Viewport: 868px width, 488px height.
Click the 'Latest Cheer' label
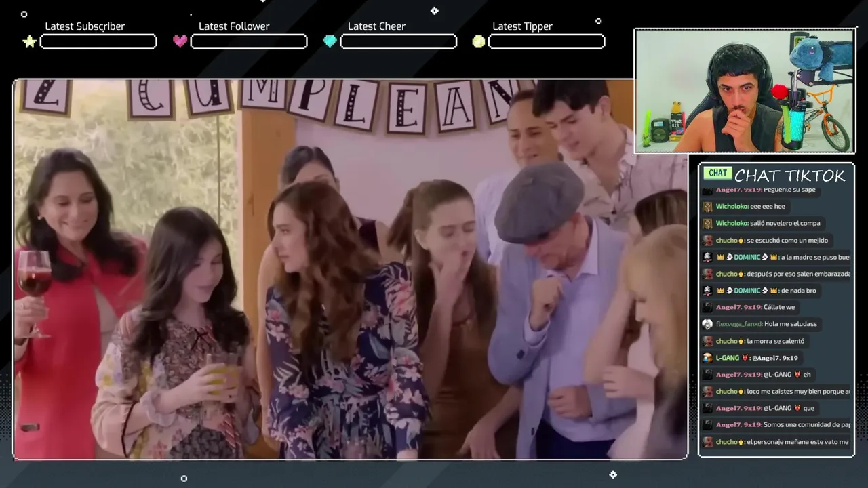pyautogui.click(x=376, y=26)
